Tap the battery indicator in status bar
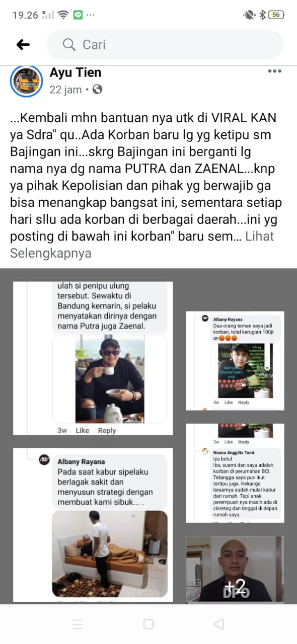Viewport: 297px width, 644px height. click(x=276, y=15)
